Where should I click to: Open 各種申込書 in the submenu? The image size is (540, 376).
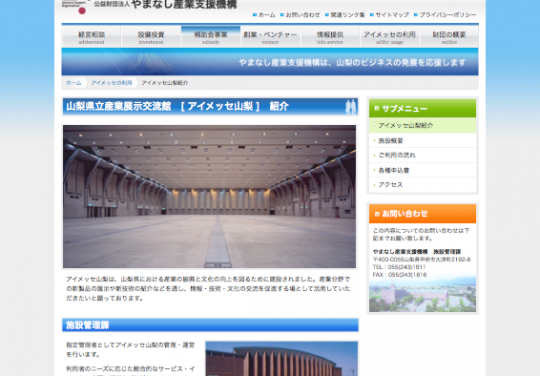coord(423,170)
